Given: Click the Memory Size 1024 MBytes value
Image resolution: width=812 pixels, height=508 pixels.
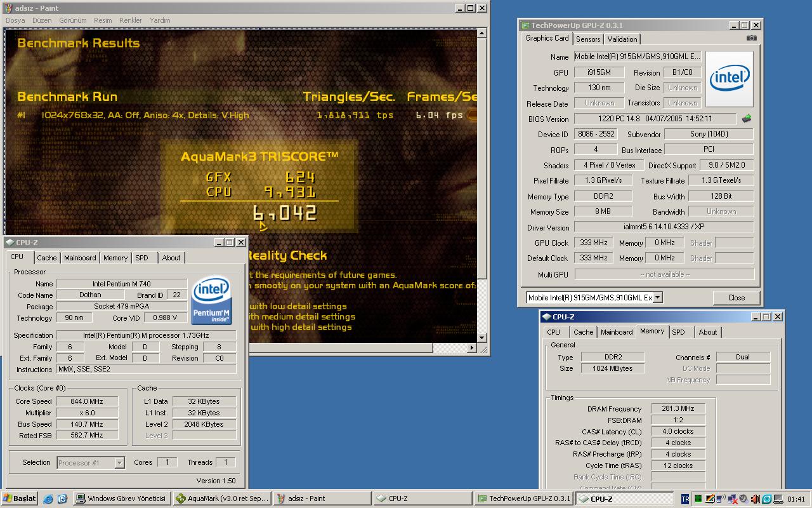Looking at the screenshot, I should (x=613, y=368).
